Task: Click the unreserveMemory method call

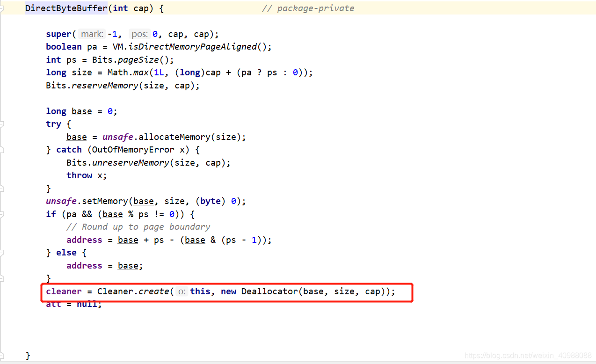Action: 131,163
